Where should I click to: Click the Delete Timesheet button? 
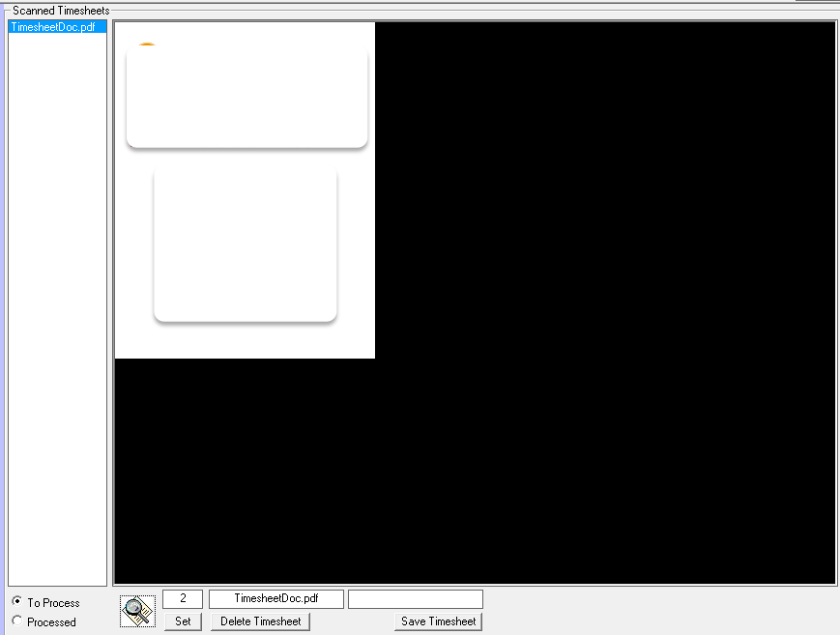point(260,621)
